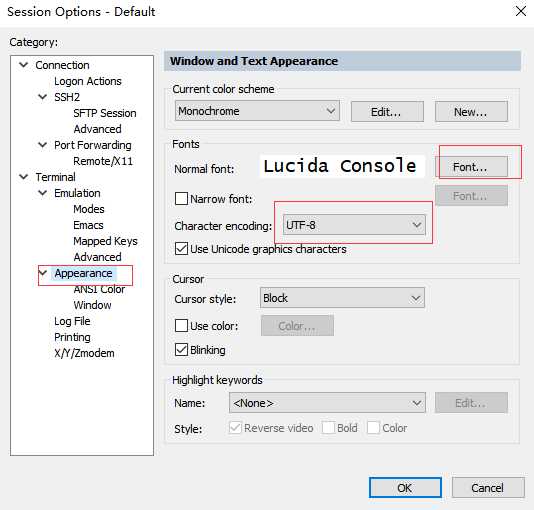
Task: Select the Terminal category label
Action: point(56,177)
